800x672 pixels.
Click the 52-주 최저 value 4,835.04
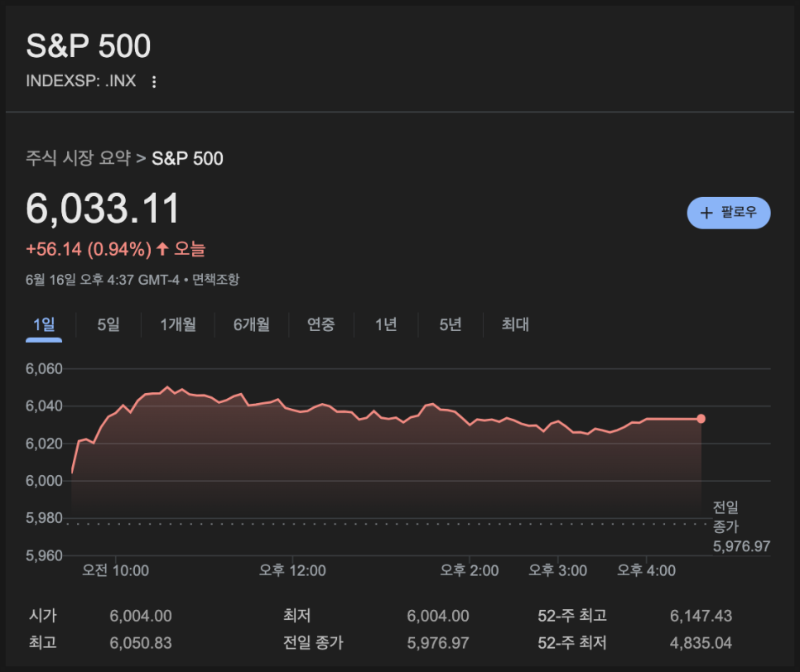(701, 643)
